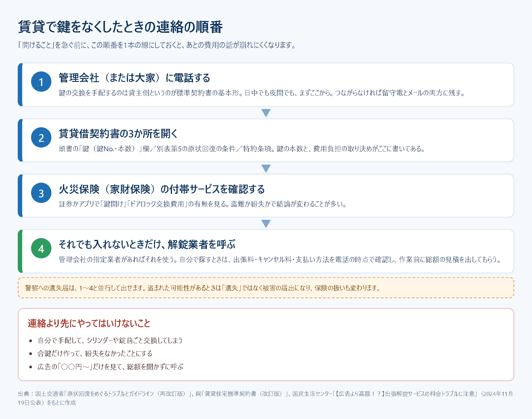Select heading 賃貸借契約書の3か所を開く

click(x=118, y=134)
